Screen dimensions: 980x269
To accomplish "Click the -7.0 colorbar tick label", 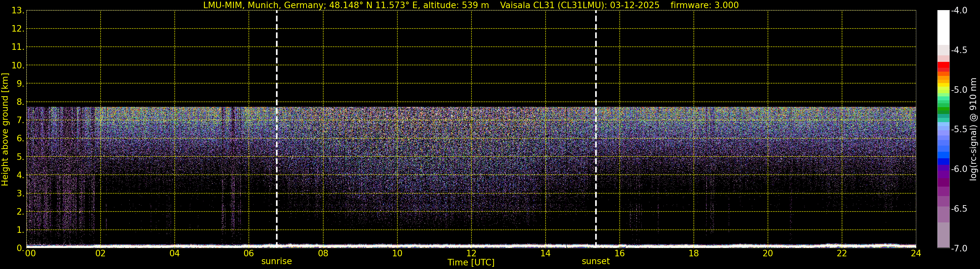I will (959, 248).
